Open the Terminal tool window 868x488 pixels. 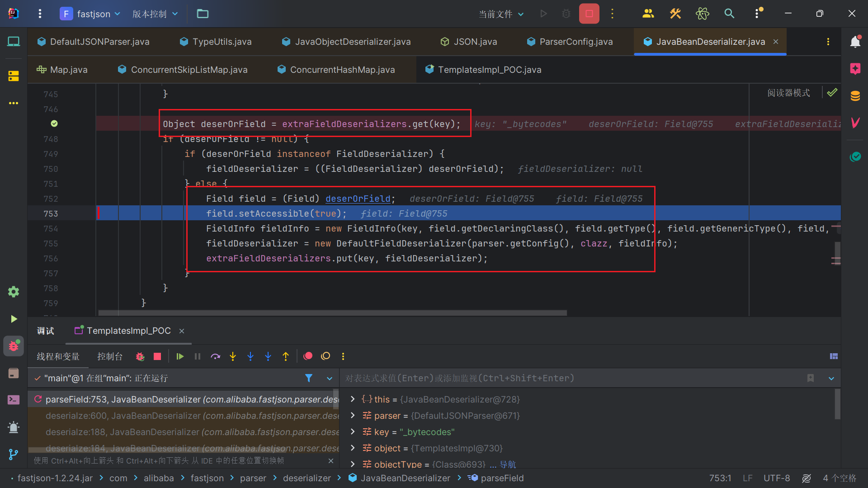coord(14,400)
